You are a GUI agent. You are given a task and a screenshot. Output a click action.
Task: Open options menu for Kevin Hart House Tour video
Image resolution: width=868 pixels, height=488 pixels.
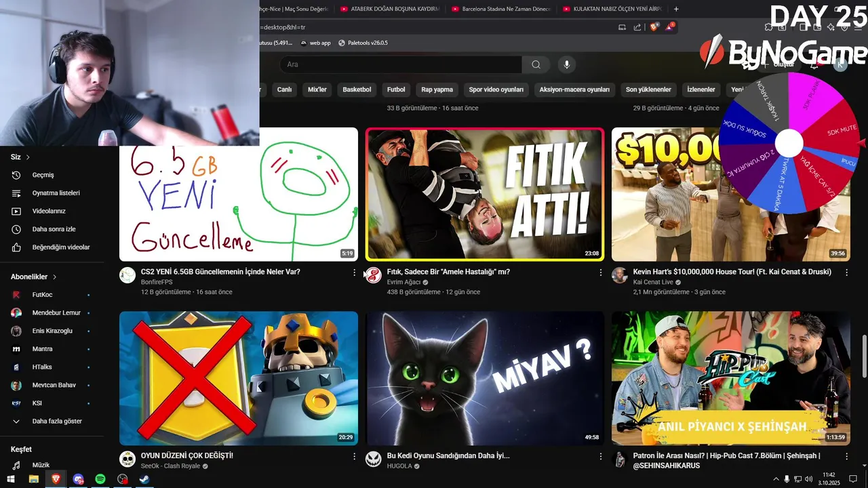846,272
